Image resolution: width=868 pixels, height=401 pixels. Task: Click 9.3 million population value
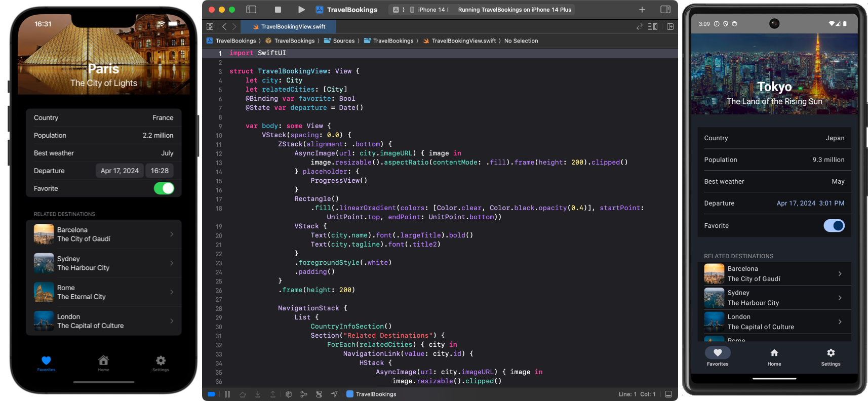click(x=828, y=159)
